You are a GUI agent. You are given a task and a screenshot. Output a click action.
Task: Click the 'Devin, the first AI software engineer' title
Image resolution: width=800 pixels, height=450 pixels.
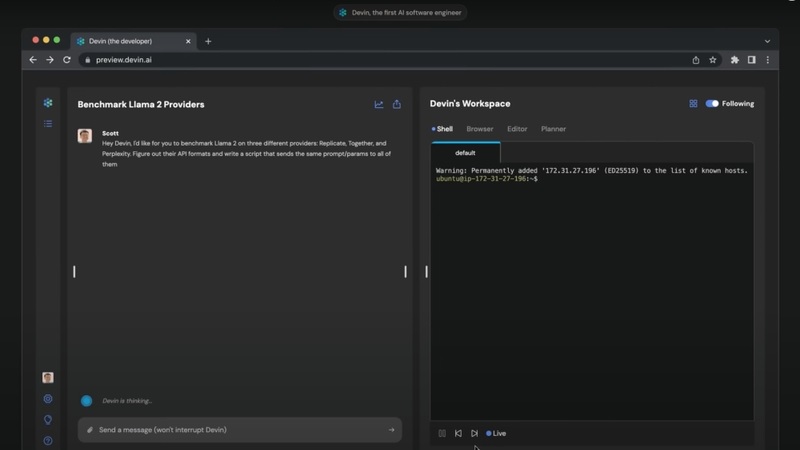[x=407, y=13]
